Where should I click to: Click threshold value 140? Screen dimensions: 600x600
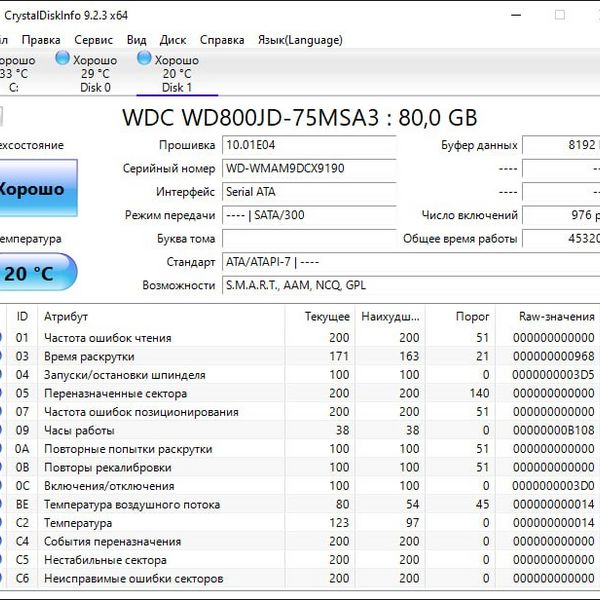pyautogui.click(x=479, y=393)
